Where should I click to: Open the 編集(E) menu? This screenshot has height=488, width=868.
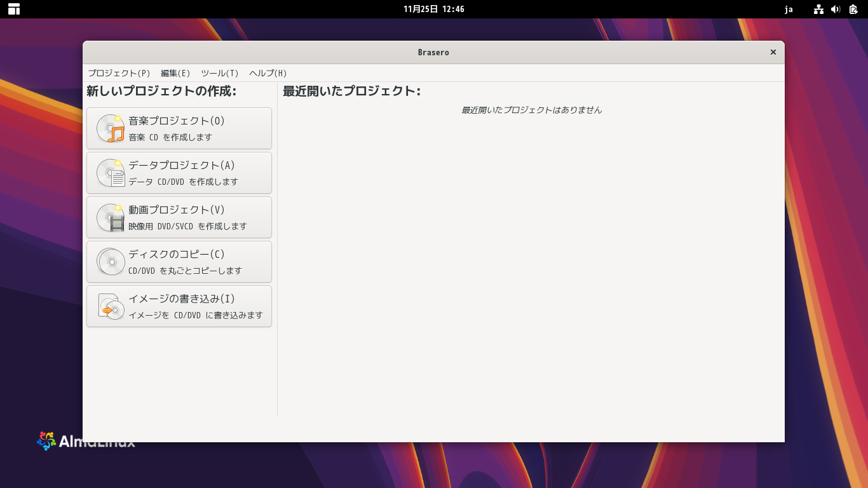(175, 73)
